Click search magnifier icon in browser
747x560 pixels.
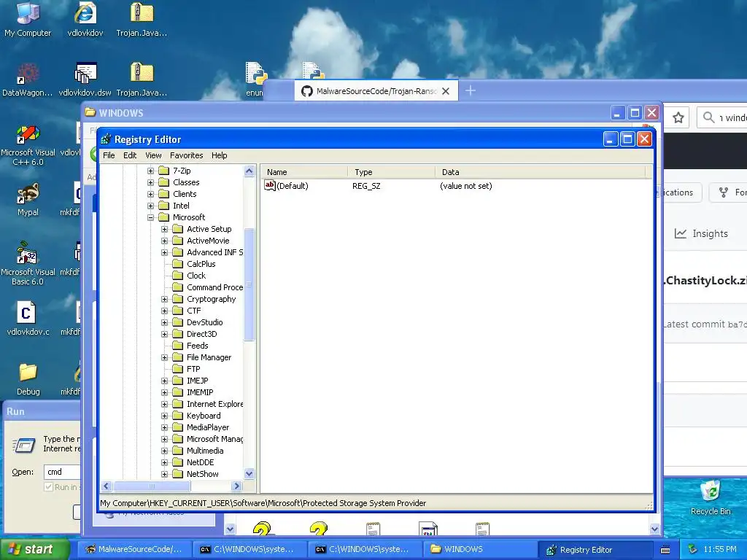pyautogui.click(x=708, y=117)
